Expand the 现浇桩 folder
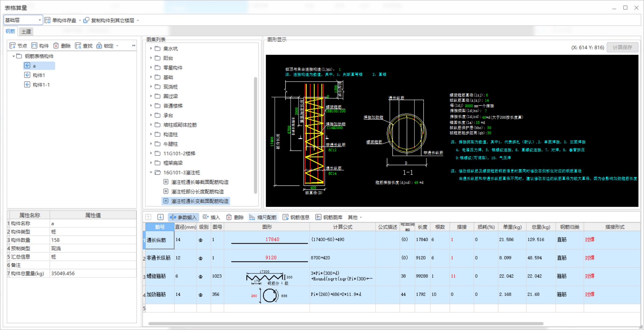 pos(151,87)
